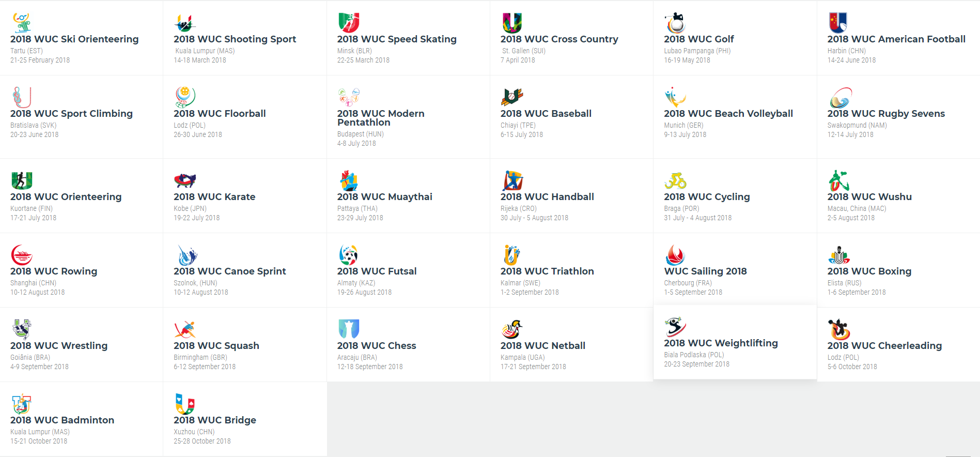Click the Rugby Sevens event logo
Image resolution: width=980 pixels, height=457 pixels.
tap(841, 97)
